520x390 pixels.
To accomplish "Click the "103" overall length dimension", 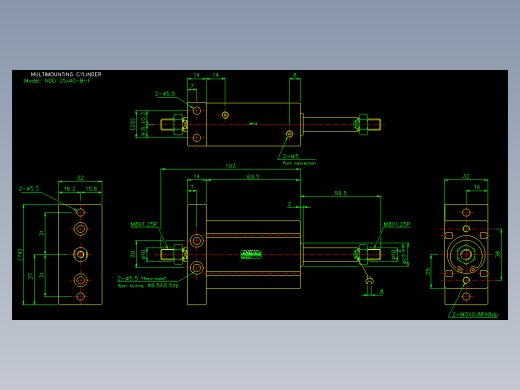I will [230, 166].
